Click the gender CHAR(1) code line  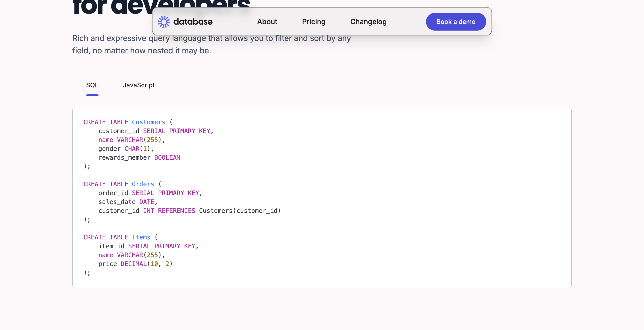[126, 149]
